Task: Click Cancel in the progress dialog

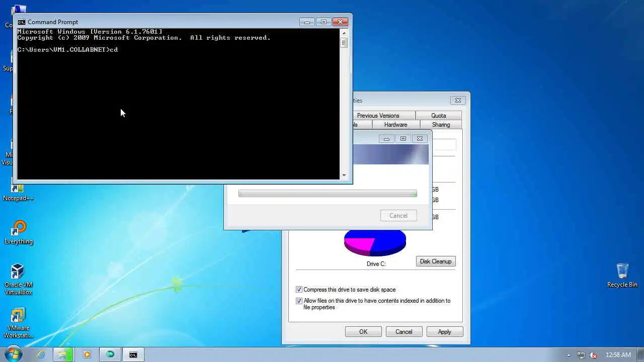Action: [x=398, y=216]
